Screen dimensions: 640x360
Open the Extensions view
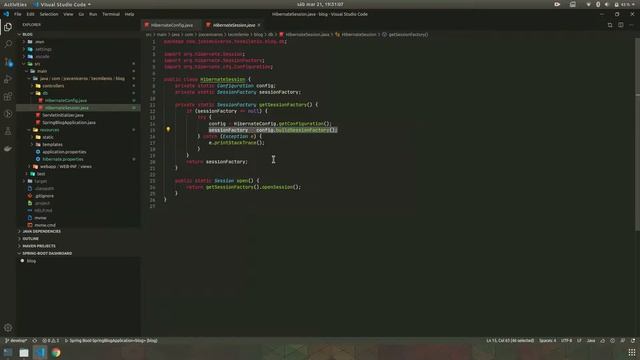point(8,97)
